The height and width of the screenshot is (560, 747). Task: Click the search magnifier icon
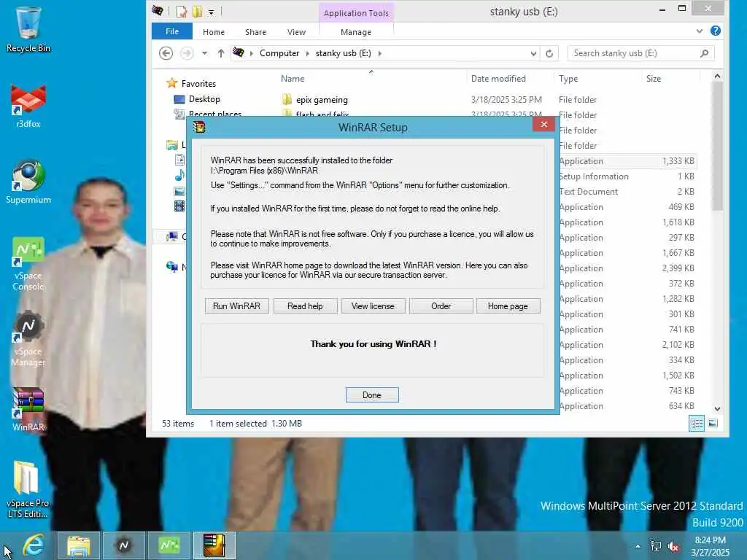705,53
